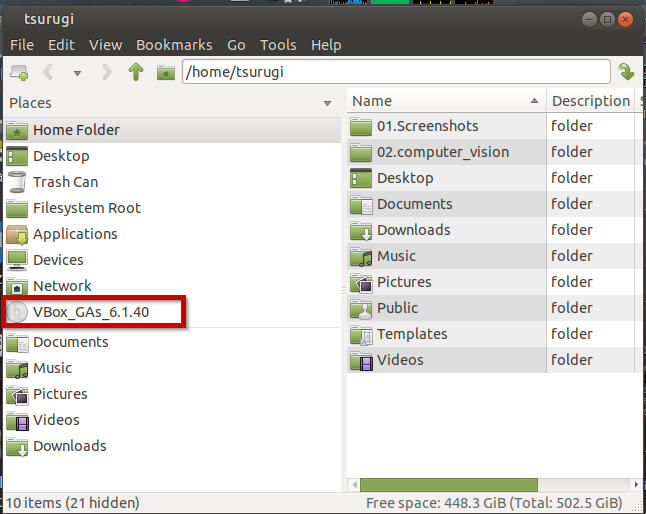Select Devices in Places sidebar

[x=172, y=260]
